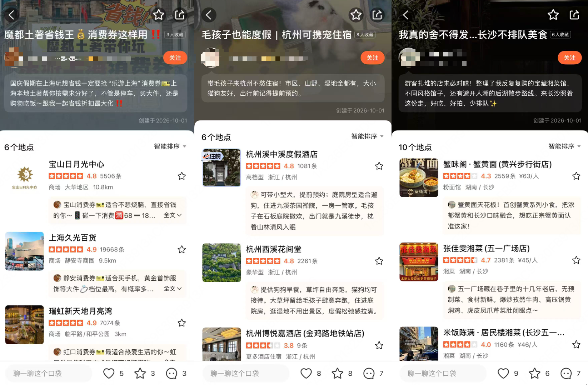Favorite 上海久光百货
The image size is (588, 385).
tap(182, 249)
